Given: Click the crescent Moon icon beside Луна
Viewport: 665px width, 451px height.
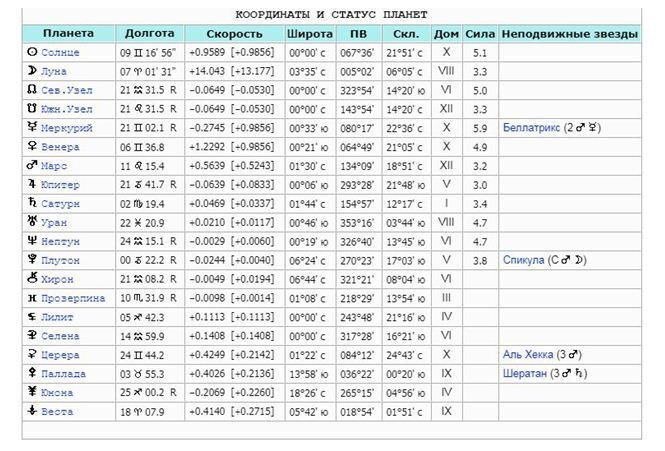Looking at the screenshot, I should 32,71.
